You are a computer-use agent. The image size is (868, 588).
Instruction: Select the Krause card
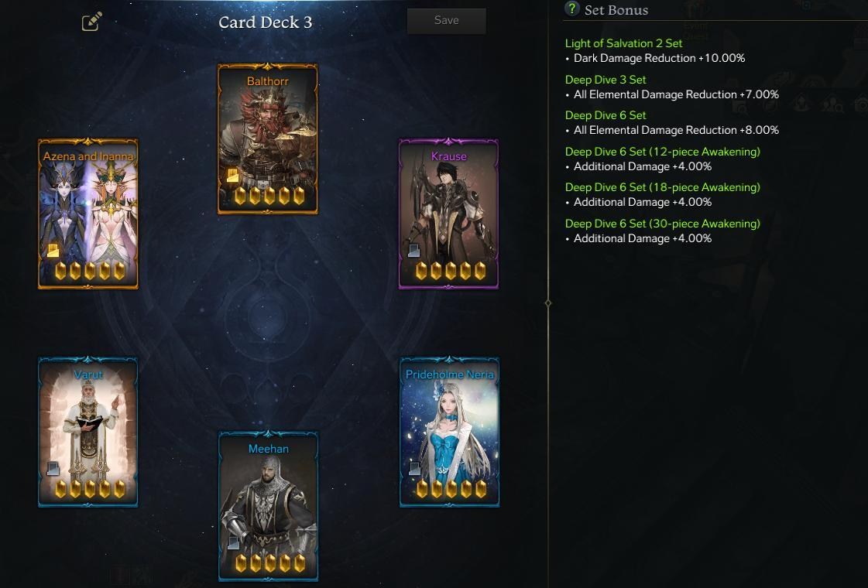[449, 214]
